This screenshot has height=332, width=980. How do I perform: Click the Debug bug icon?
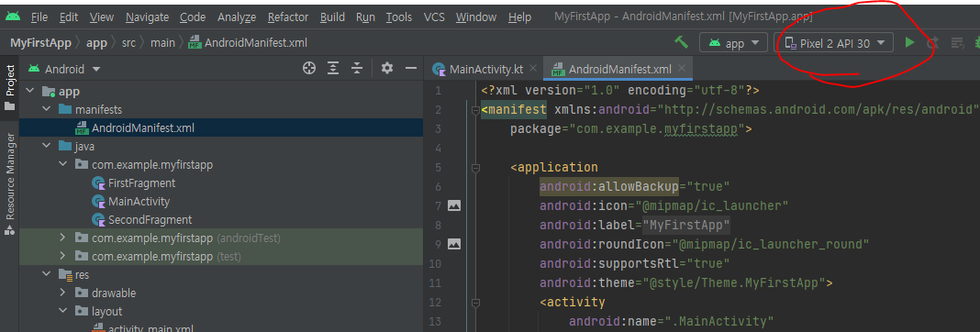coord(976,42)
